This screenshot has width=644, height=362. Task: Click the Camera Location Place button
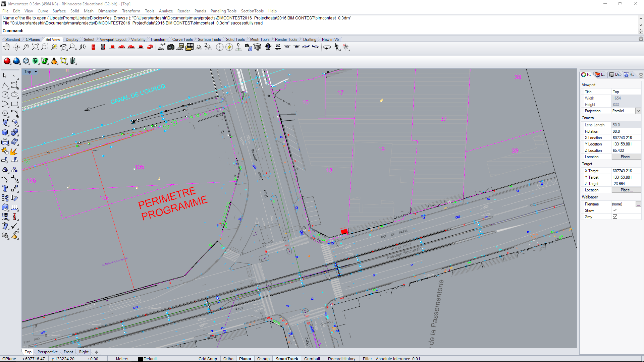[x=626, y=157]
